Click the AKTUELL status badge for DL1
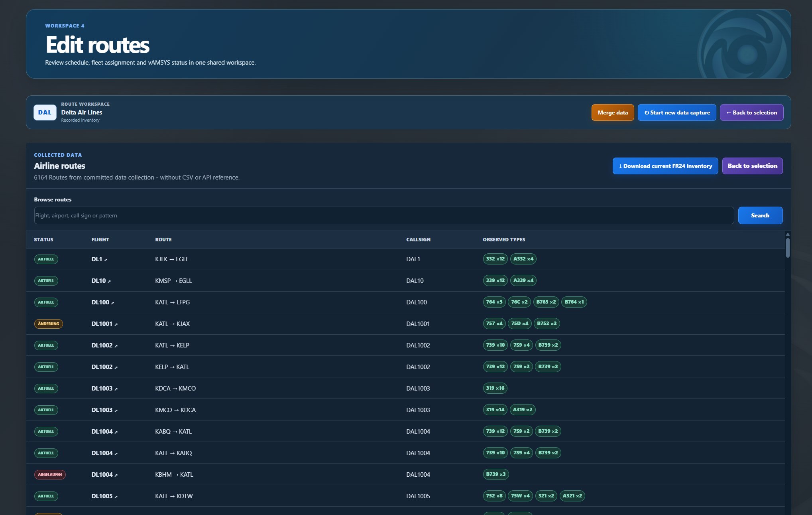This screenshot has width=812, height=515. pos(46,259)
